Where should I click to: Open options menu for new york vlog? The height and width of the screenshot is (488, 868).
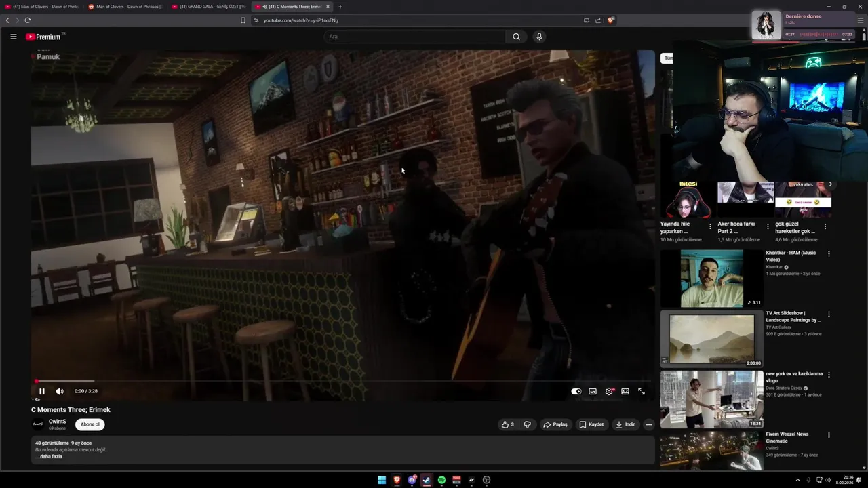[829, 375]
